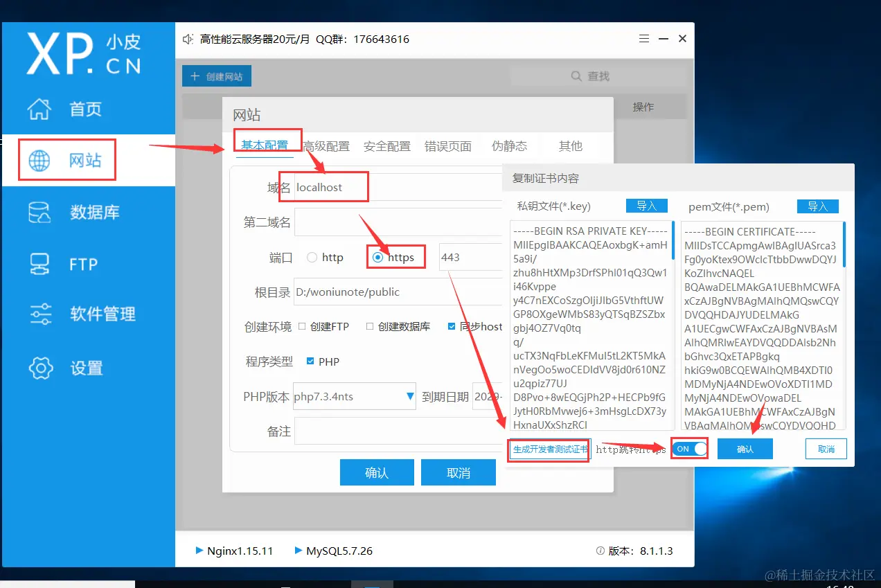Open 软件管理 in the sidebar
This screenshot has height=588, width=881.
(x=88, y=314)
